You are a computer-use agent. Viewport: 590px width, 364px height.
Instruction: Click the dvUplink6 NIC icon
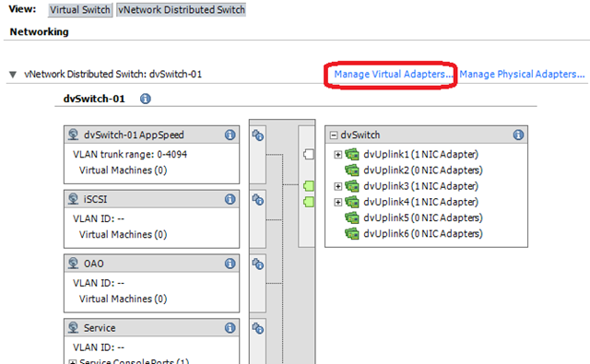click(352, 233)
